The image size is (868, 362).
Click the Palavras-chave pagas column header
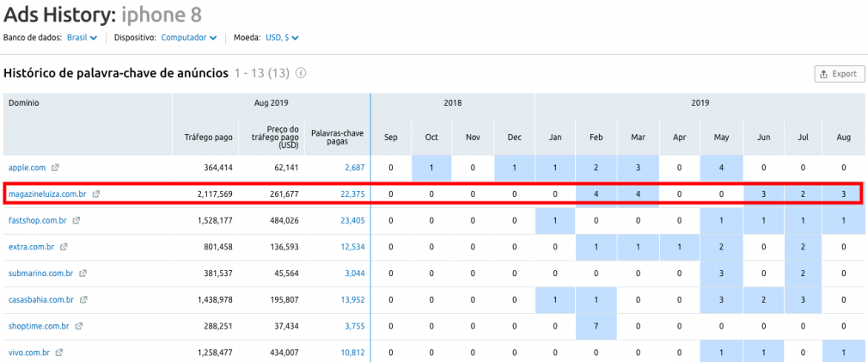click(x=338, y=138)
